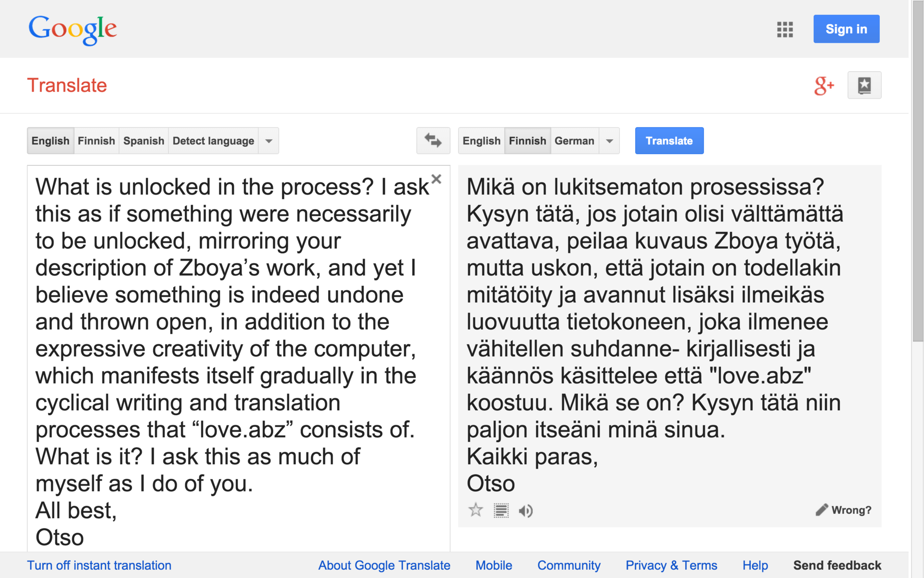Click the Google+ share icon
Viewport: 924px width, 578px height.
point(823,86)
